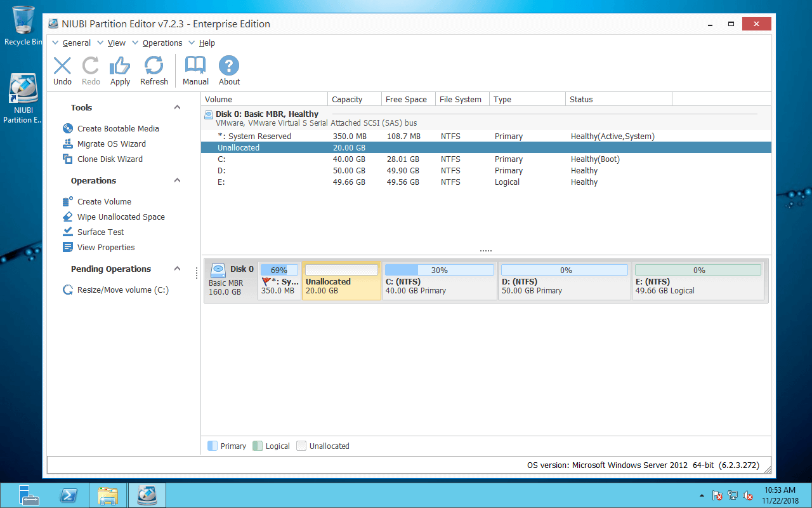Open File Explorer from the taskbar
Screen dimensions: 812x508
[107, 495]
